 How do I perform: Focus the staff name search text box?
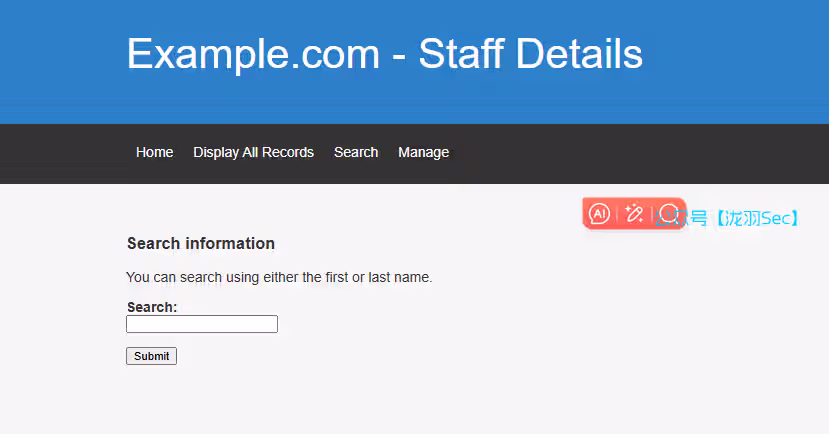(201, 324)
